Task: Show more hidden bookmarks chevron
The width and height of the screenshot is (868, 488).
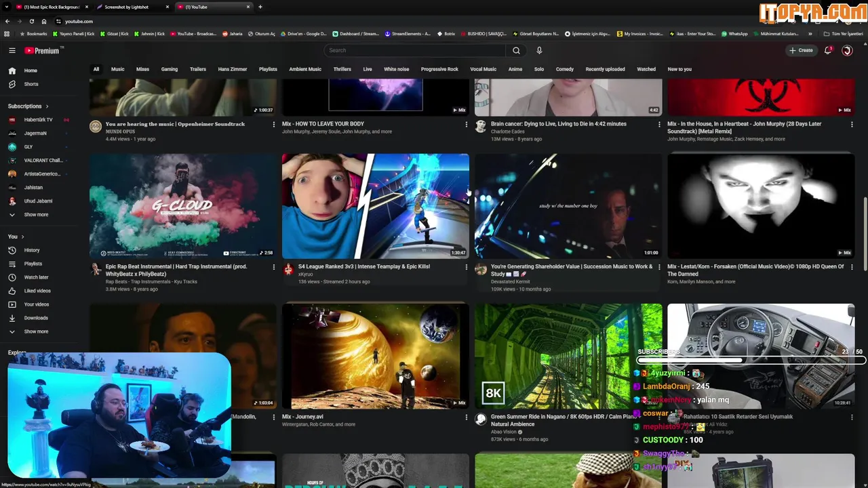Action: click(810, 34)
